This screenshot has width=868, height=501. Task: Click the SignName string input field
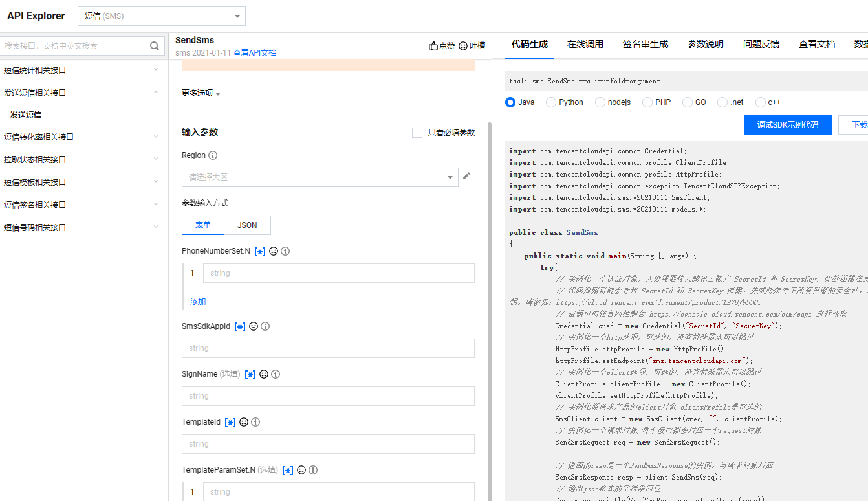coord(328,396)
